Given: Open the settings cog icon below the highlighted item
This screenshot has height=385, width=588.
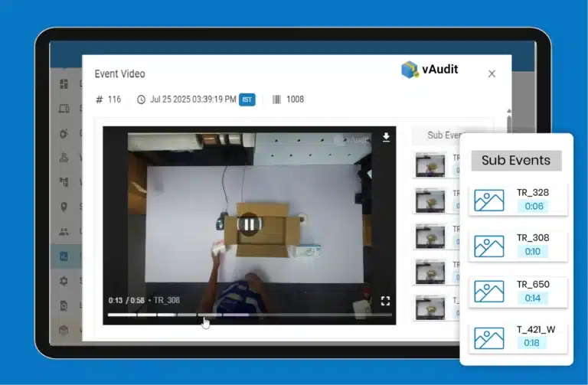Looking at the screenshot, I should [x=64, y=281].
